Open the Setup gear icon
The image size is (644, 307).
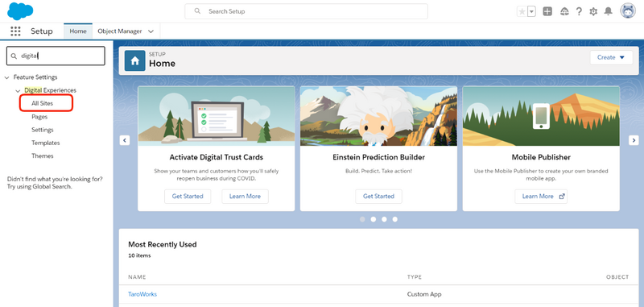(593, 11)
